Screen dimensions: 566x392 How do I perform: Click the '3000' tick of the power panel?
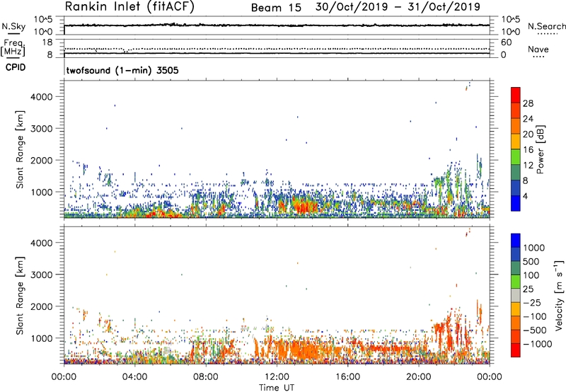click(x=42, y=129)
